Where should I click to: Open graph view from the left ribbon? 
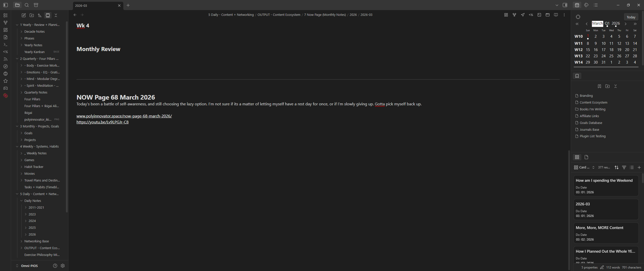pos(6,23)
